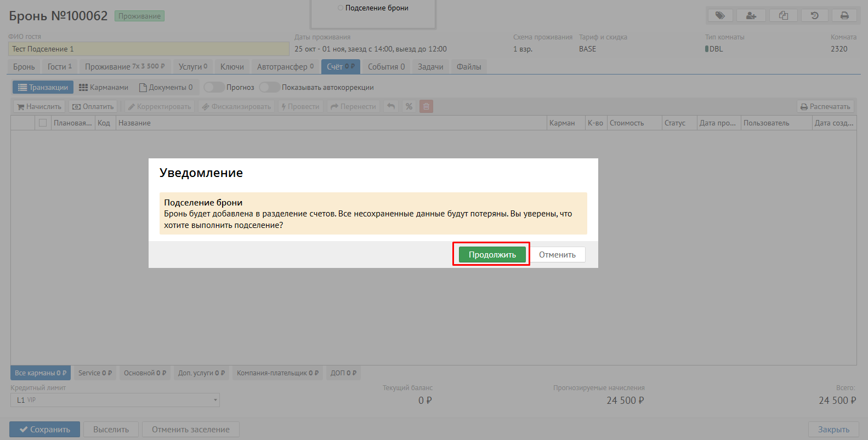Image resolution: width=868 pixels, height=440 pixels.
Task: Select the Счёт tab
Action: (x=341, y=66)
